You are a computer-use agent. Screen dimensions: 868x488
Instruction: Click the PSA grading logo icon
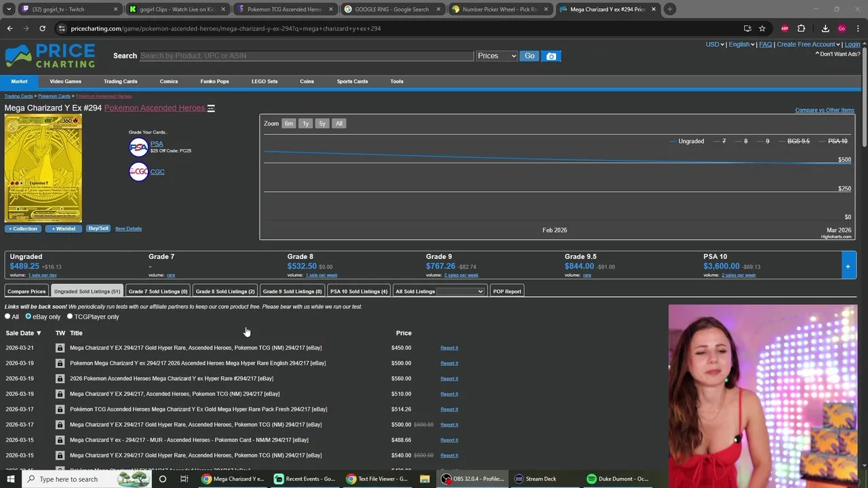138,147
